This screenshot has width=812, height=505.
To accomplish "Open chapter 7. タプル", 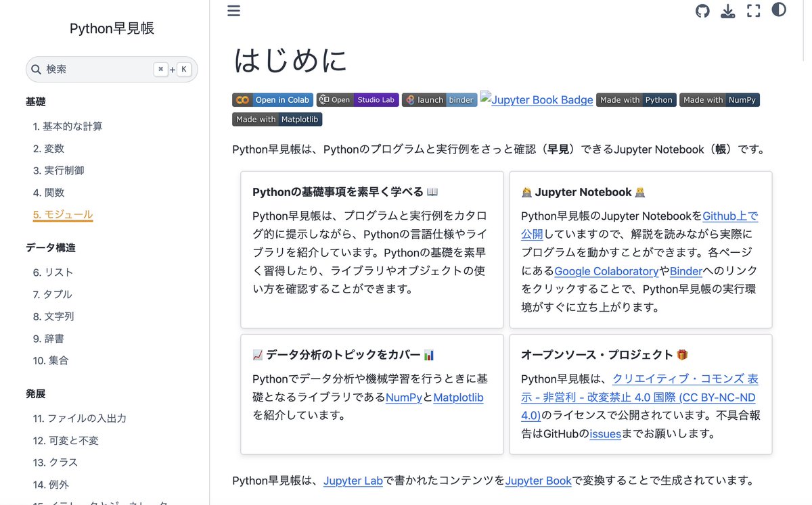I will 52,295.
